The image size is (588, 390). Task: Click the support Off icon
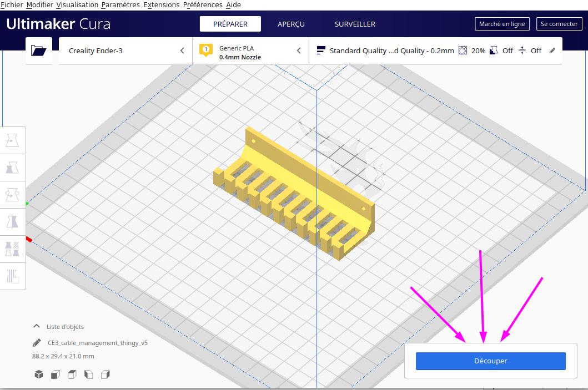click(x=494, y=50)
